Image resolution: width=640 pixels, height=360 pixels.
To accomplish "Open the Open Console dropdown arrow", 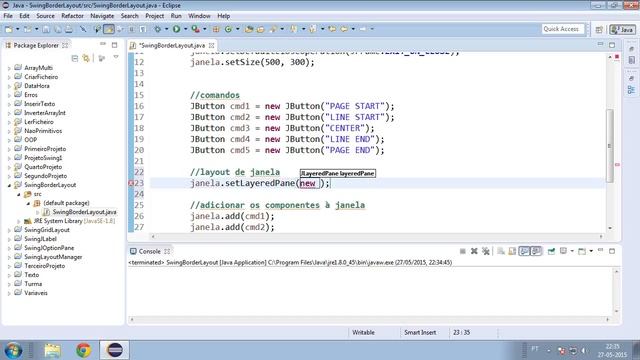I will coord(591,251).
